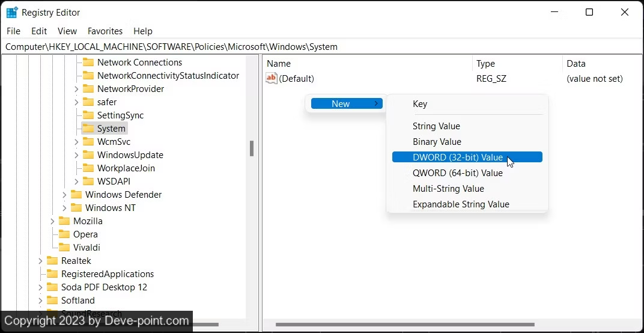The image size is (644, 333).
Task: Expand the WcmSvc key chevron
Action: [x=76, y=142]
